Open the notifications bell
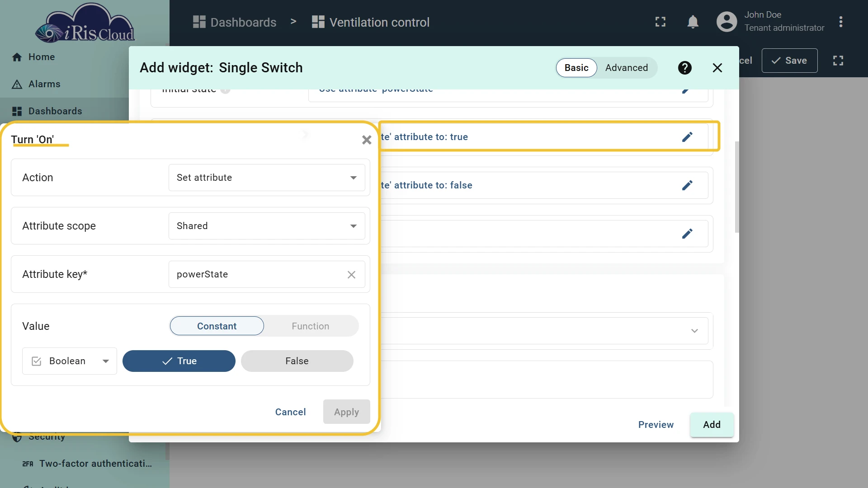The height and width of the screenshot is (488, 868). [x=693, y=22]
